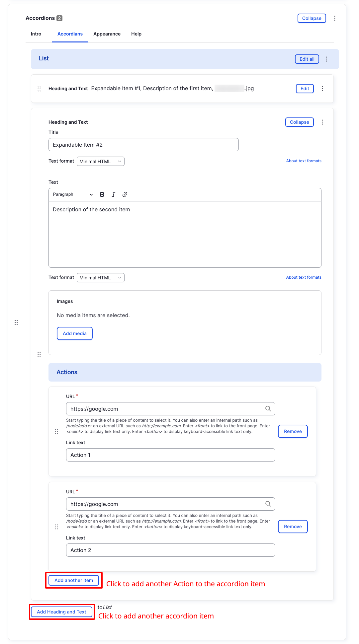This screenshot has height=644, width=359.
Task: Open the kebab menu in the List header
Action: point(326,59)
